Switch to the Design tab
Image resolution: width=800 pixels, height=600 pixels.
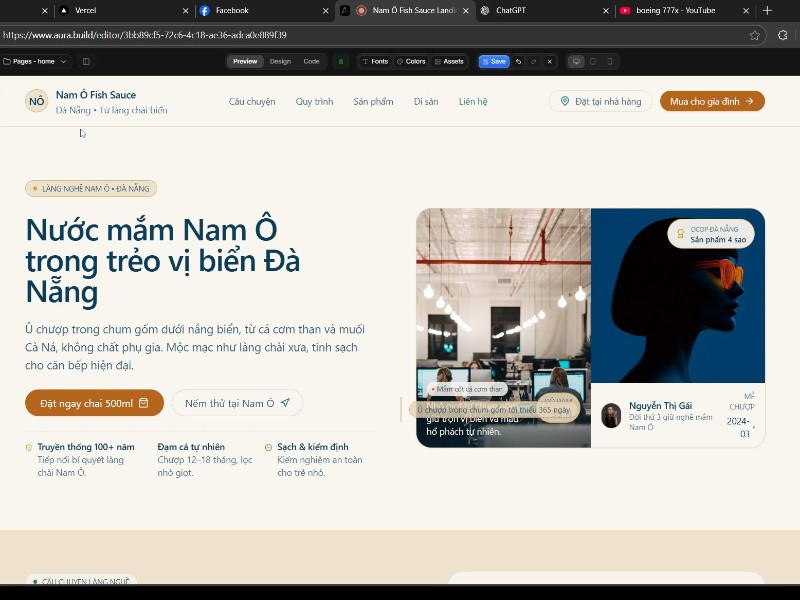(280, 61)
